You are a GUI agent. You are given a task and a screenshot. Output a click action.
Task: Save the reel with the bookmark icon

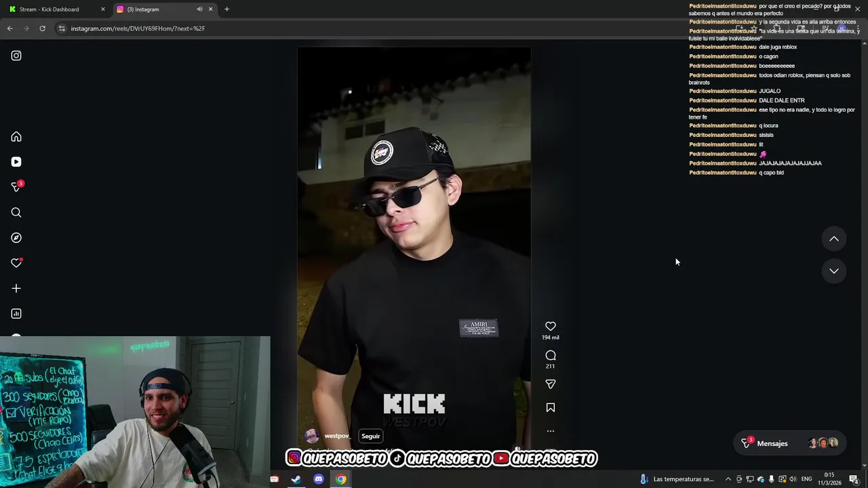pyautogui.click(x=551, y=407)
